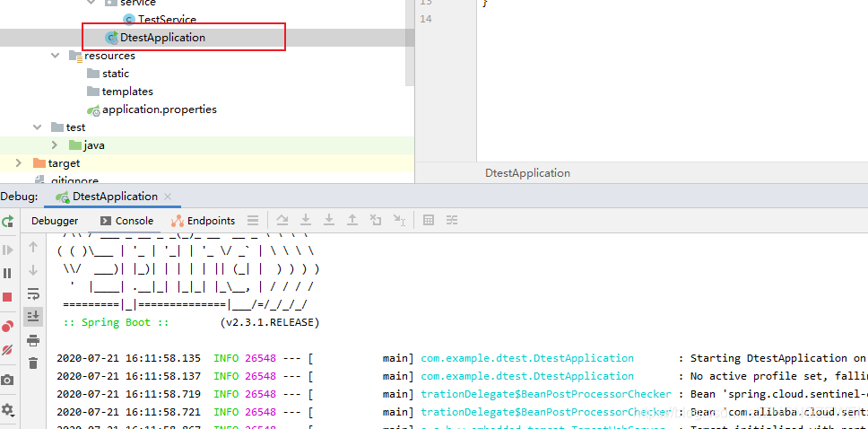This screenshot has width=868, height=429.
Task: Select DtestApplication class in project tree
Action: (x=163, y=38)
